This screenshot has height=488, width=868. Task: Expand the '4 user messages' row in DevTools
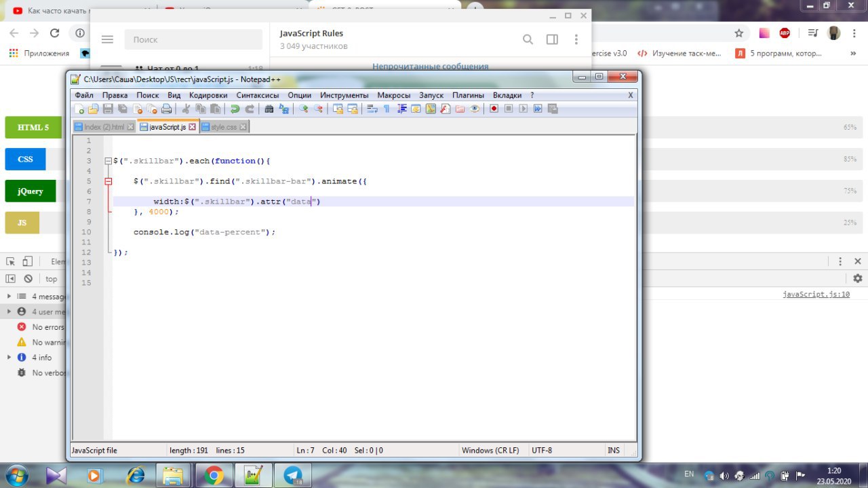[x=9, y=312]
